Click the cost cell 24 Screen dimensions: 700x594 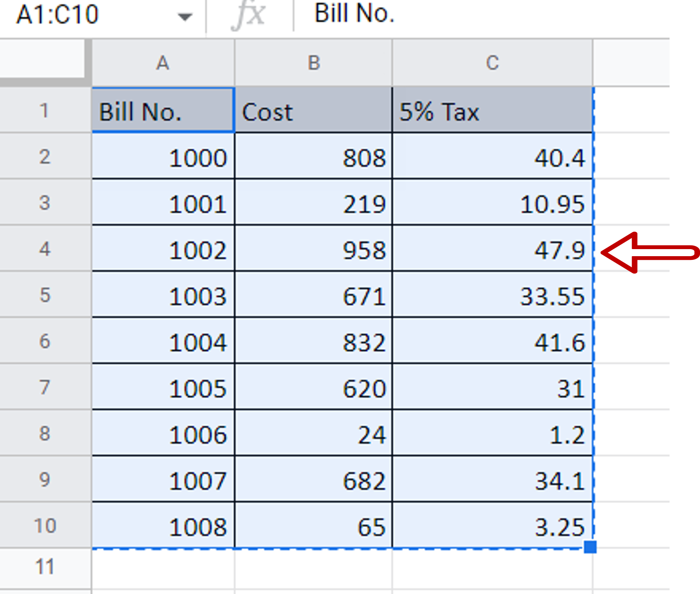pyautogui.click(x=314, y=433)
